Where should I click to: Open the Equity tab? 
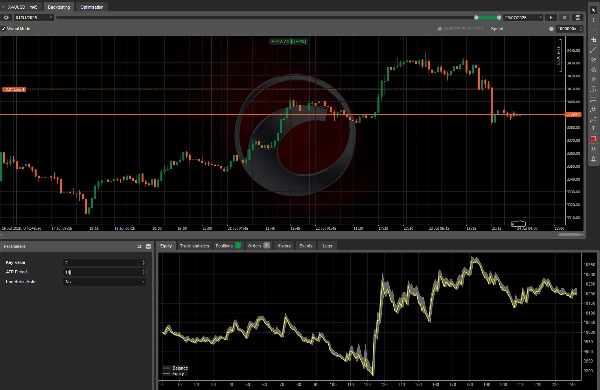(166, 246)
